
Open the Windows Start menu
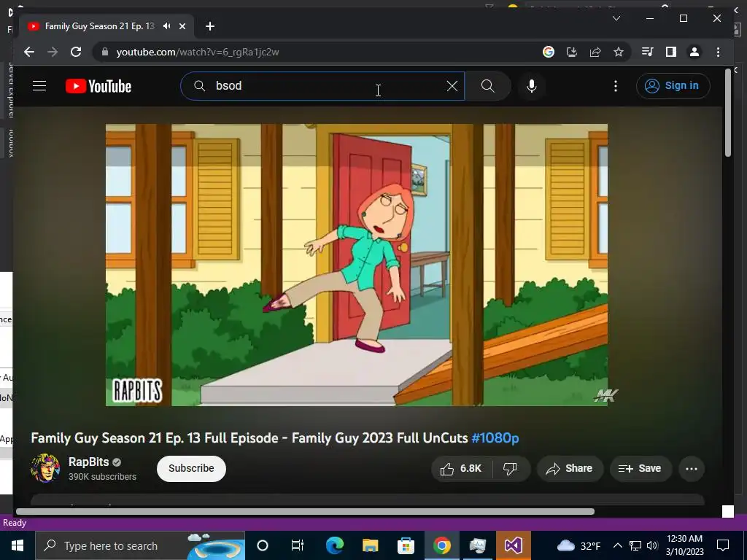pos(18,545)
